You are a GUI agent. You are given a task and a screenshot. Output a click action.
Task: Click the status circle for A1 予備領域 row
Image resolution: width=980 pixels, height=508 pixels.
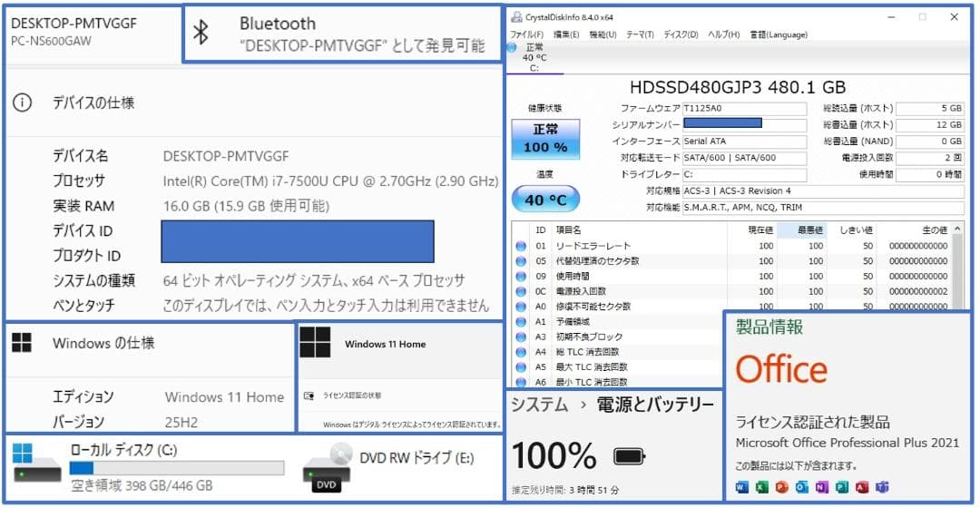pyautogui.click(x=521, y=322)
